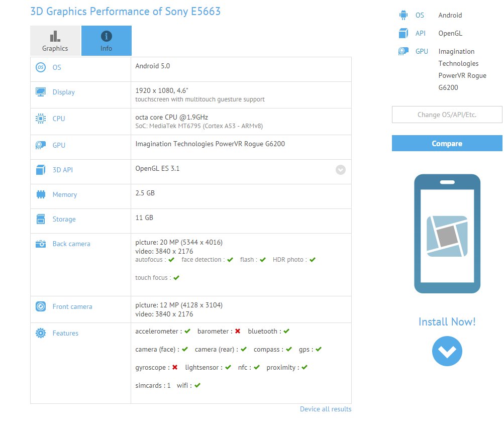504x433 pixels.
Task: Click the CPU label
Action: click(x=59, y=119)
